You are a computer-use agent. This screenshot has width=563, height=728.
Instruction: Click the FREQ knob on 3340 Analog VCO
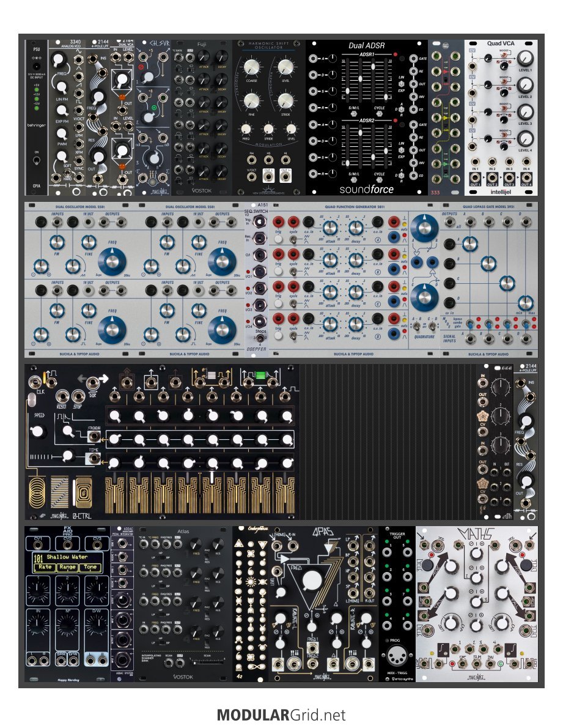[58, 60]
